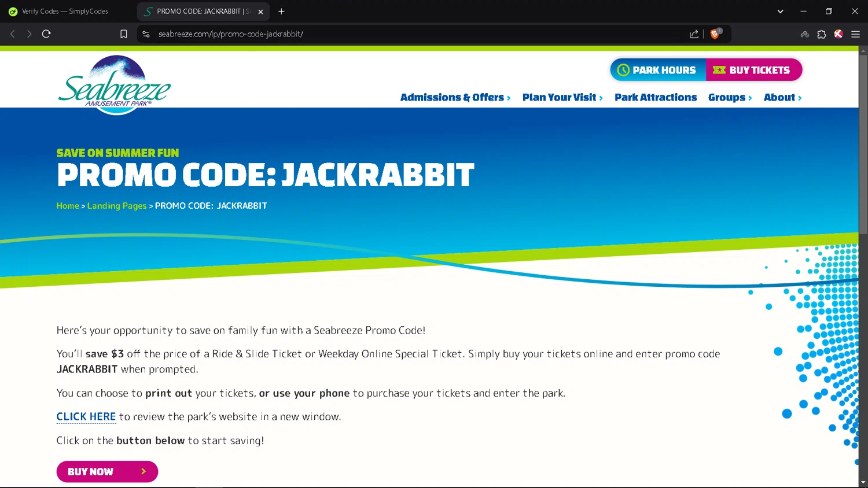
Task: Follow the Landing Pages breadcrumb link
Action: [117, 206]
